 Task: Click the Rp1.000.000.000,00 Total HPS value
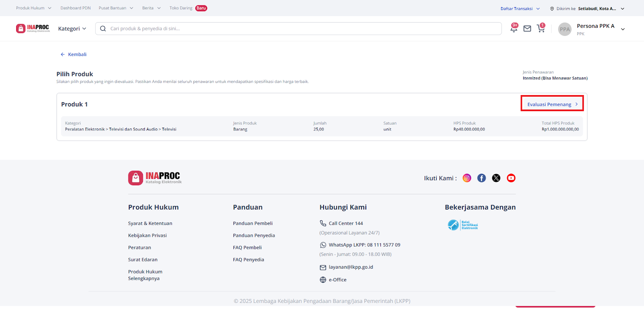point(560,129)
